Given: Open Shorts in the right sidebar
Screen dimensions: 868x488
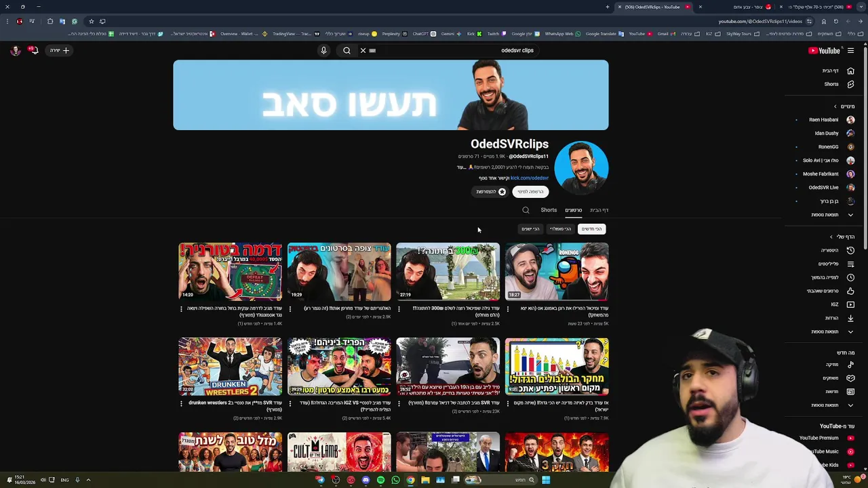Looking at the screenshot, I should point(838,84).
